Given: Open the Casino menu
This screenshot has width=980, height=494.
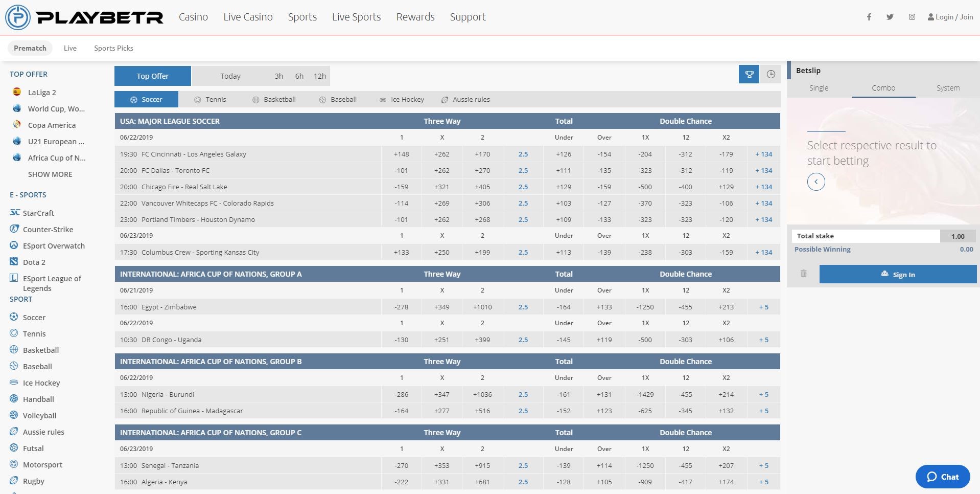Looking at the screenshot, I should click(193, 17).
